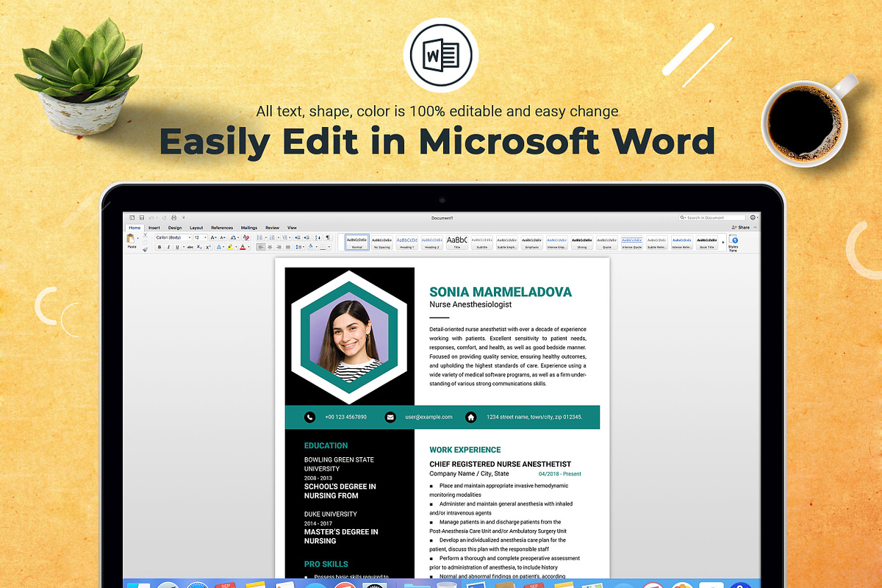Click the Change Case icon
The width and height of the screenshot is (882, 588).
pos(232,237)
